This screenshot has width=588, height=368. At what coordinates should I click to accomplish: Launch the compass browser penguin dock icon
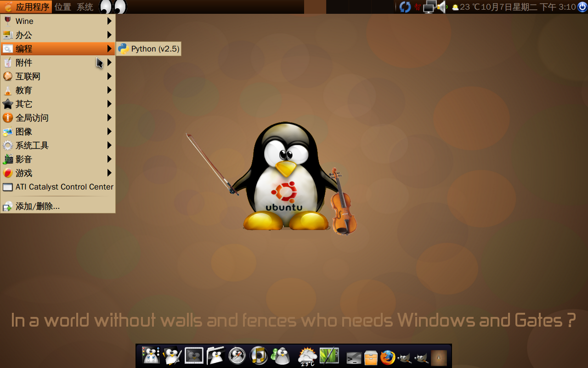pyautogui.click(x=237, y=356)
